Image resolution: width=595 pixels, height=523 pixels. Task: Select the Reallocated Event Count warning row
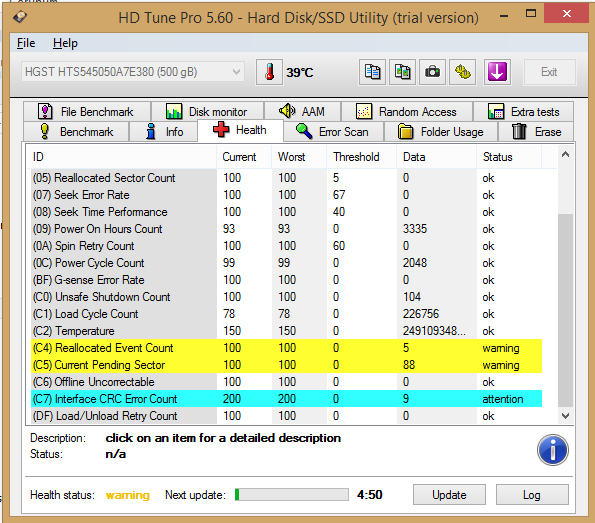pos(286,348)
